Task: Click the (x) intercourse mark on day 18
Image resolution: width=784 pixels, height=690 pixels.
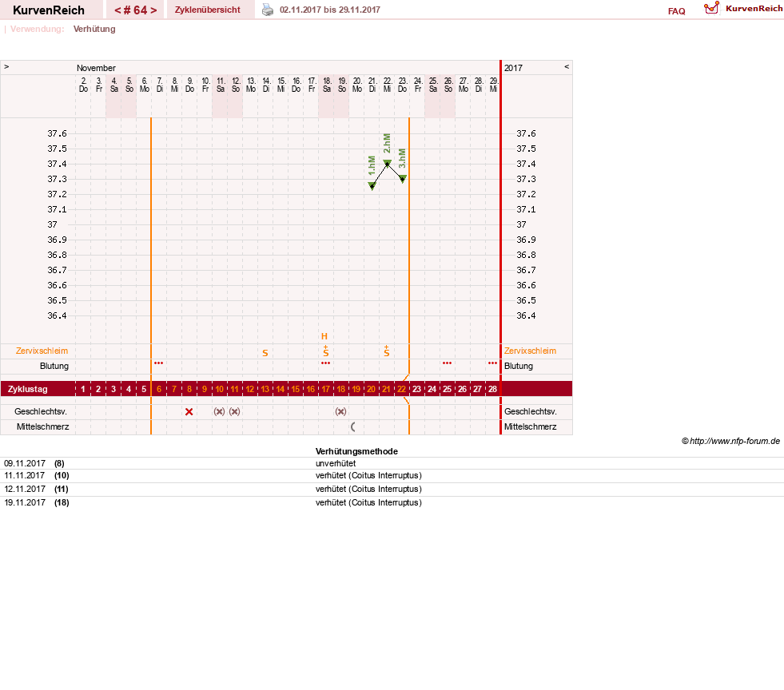Action: click(x=340, y=412)
